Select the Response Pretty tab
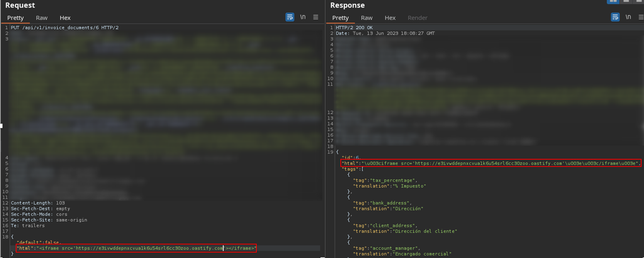644x258 pixels. point(340,18)
